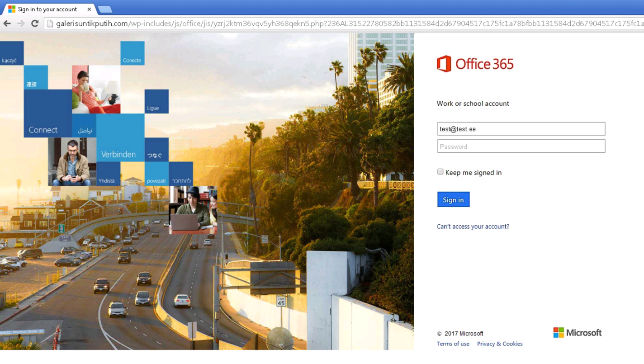Screen dimensions: 644x364
Task: Enable the 'Keep me signed in' checkbox
Action: (440, 172)
